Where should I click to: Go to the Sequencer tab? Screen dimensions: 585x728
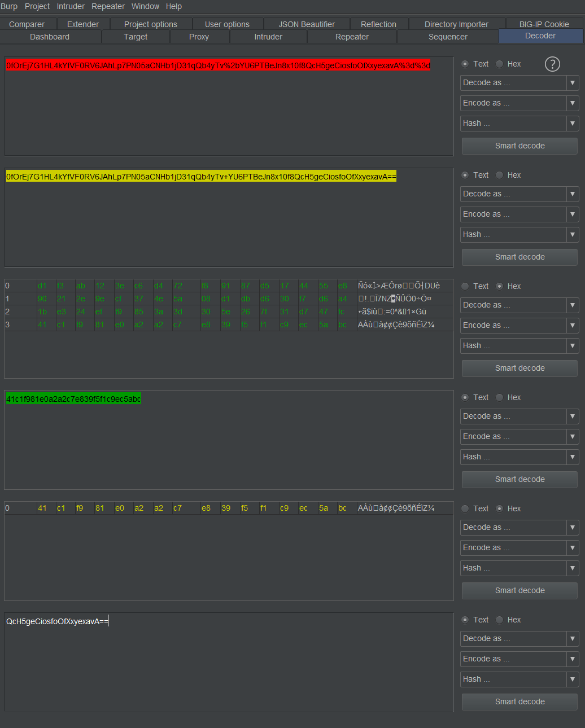(x=448, y=37)
